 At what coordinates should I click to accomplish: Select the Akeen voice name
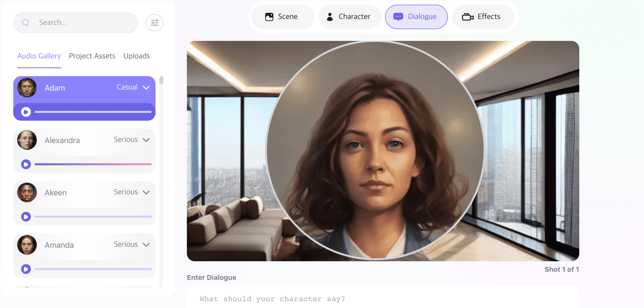coord(56,193)
